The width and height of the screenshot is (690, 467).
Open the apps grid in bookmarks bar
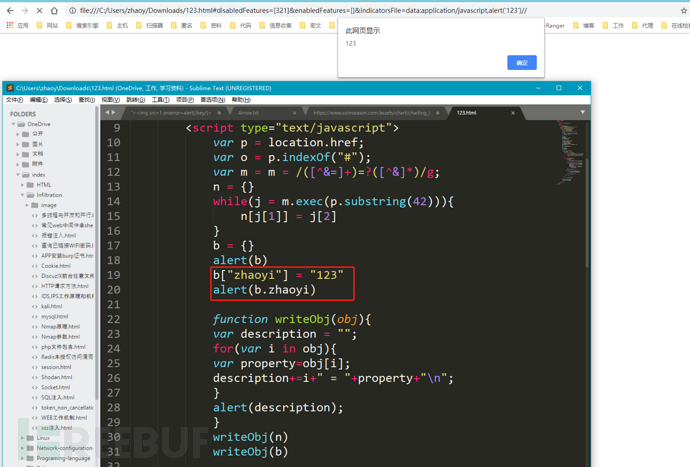[10, 26]
